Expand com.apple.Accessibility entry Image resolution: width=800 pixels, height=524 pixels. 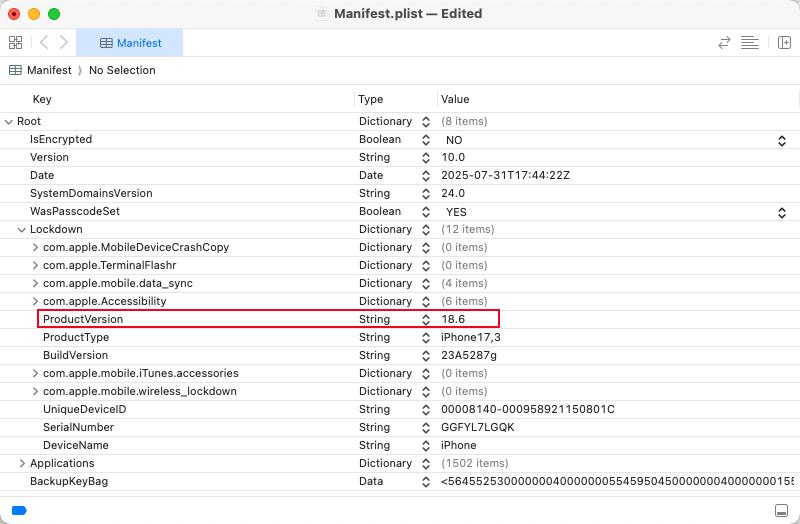pos(35,301)
